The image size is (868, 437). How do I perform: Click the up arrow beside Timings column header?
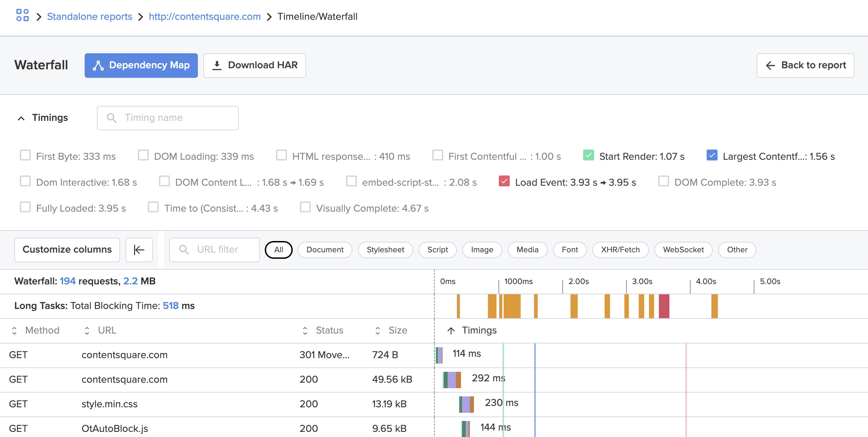click(451, 330)
